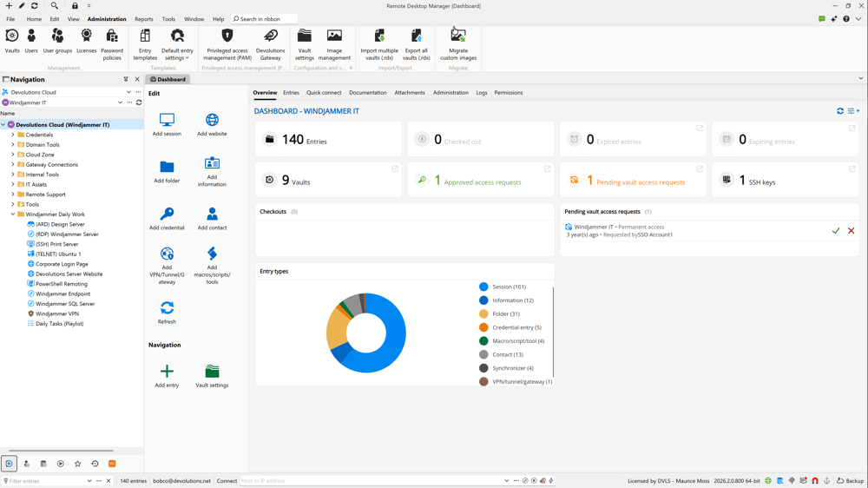Image resolution: width=868 pixels, height=488 pixels.
Task: Collapse the Windjammer Daily Work folder
Action: pyautogui.click(x=13, y=214)
